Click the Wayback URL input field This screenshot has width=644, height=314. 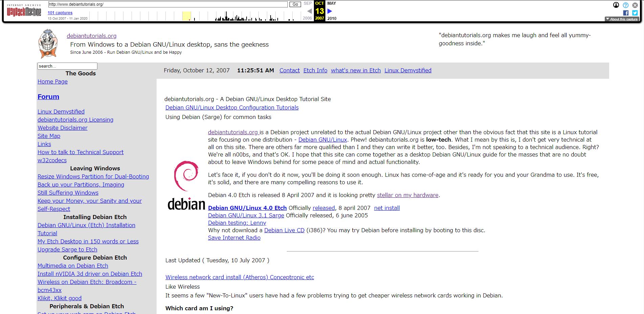[168, 4]
